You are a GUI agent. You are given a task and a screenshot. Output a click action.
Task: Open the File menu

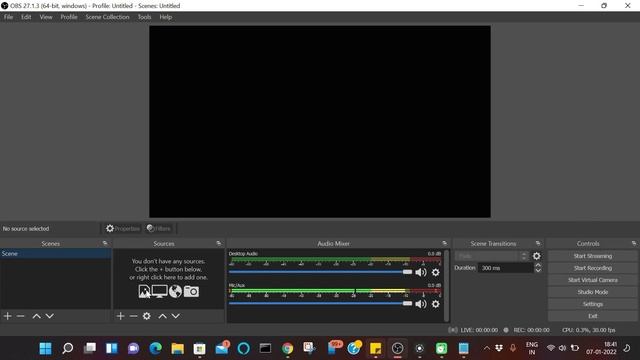[8, 17]
